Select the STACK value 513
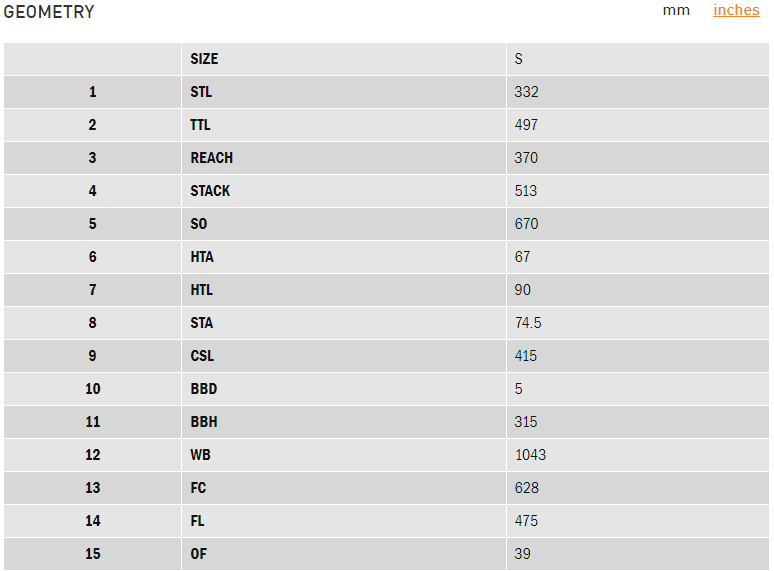Viewport: 774px width, 571px height. pos(526,191)
